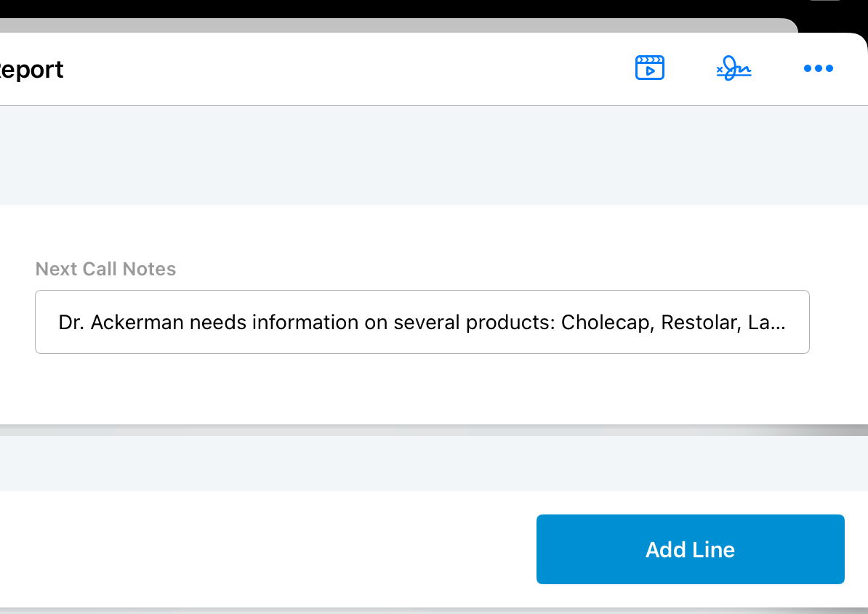The height and width of the screenshot is (614, 868).
Task: Tap the signature capture icon
Action: [x=734, y=69]
